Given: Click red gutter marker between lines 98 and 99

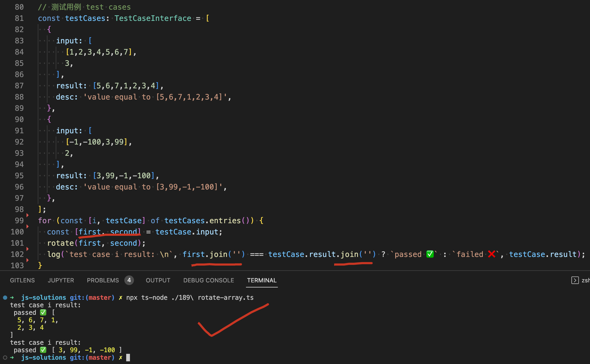Looking at the screenshot, I should pos(28,215).
